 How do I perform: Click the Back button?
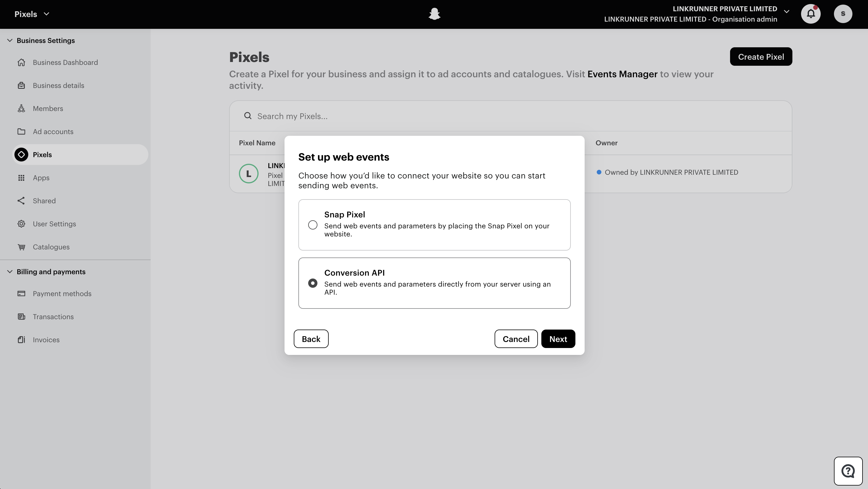tap(311, 339)
